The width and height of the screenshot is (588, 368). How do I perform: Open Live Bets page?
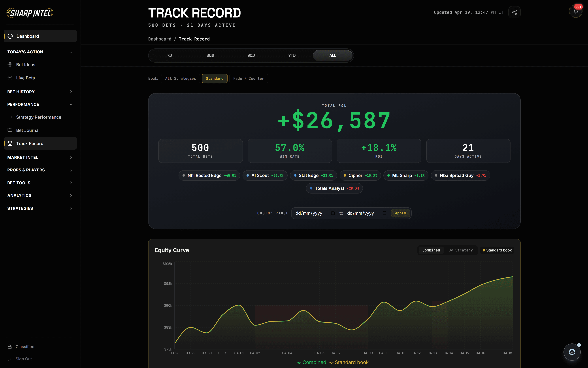click(x=40, y=78)
